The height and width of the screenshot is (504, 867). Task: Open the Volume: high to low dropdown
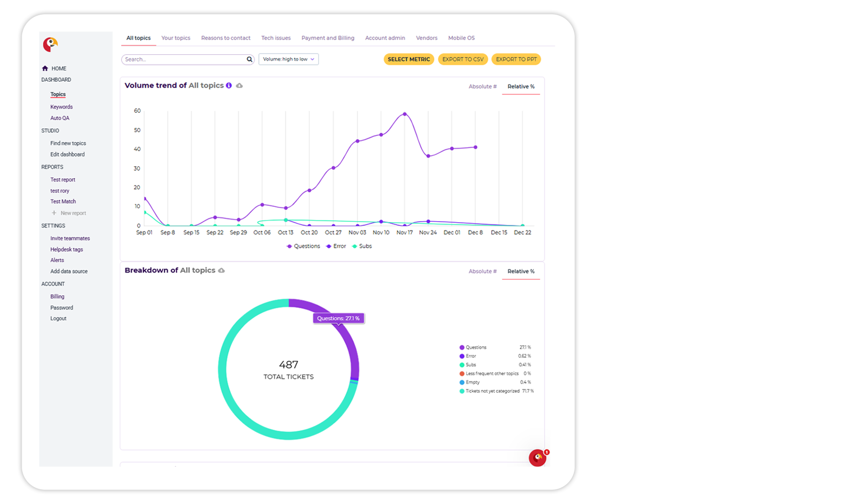[x=288, y=59]
